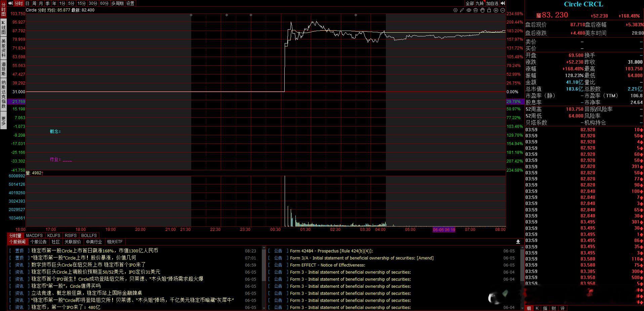Select the MACDFS indicator tab

tap(34, 236)
